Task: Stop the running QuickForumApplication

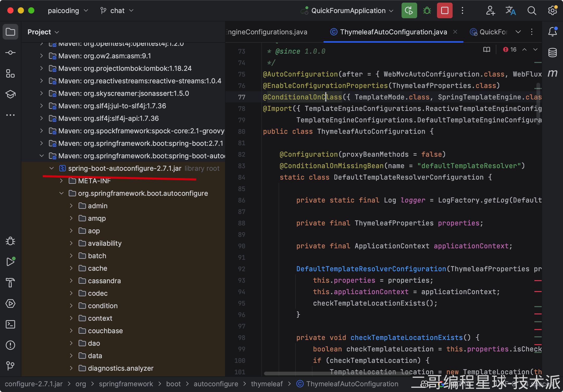Action: click(x=445, y=11)
